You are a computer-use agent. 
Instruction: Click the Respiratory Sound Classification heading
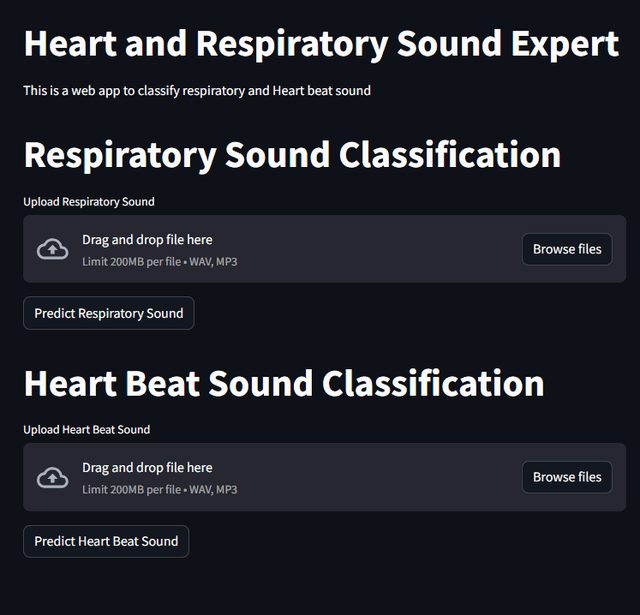(292, 155)
